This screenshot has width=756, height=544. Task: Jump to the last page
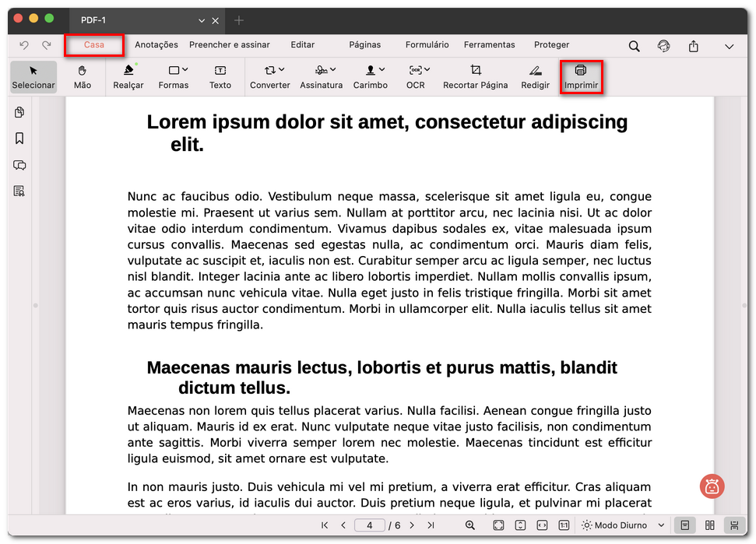point(431,525)
